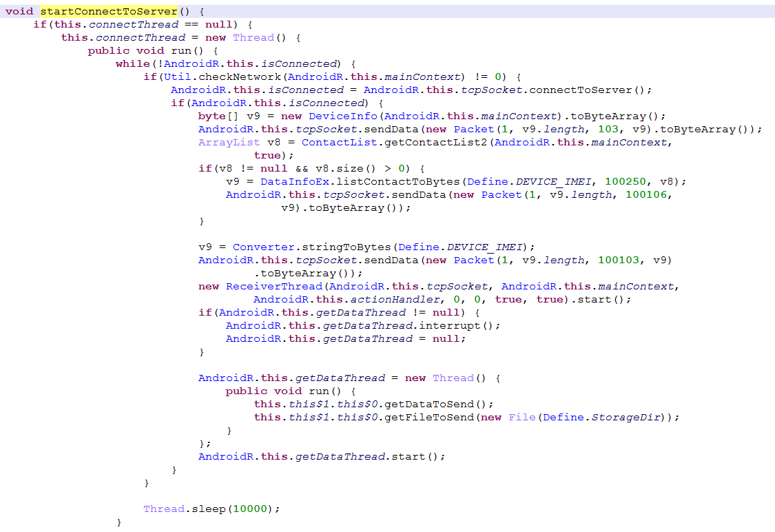The width and height of the screenshot is (775, 532).
Task: Click 'v8.size()' in the if condition
Action: (346, 169)
